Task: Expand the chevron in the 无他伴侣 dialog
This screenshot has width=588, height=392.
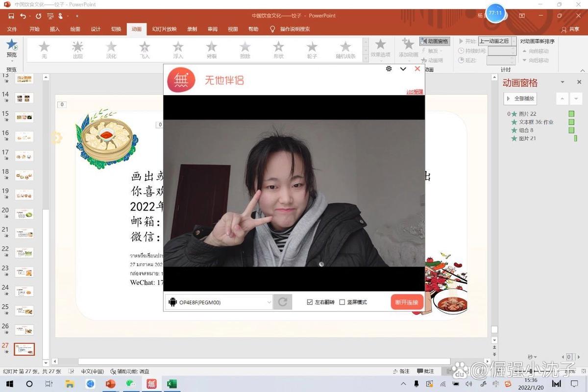Action: pos(403,69)
